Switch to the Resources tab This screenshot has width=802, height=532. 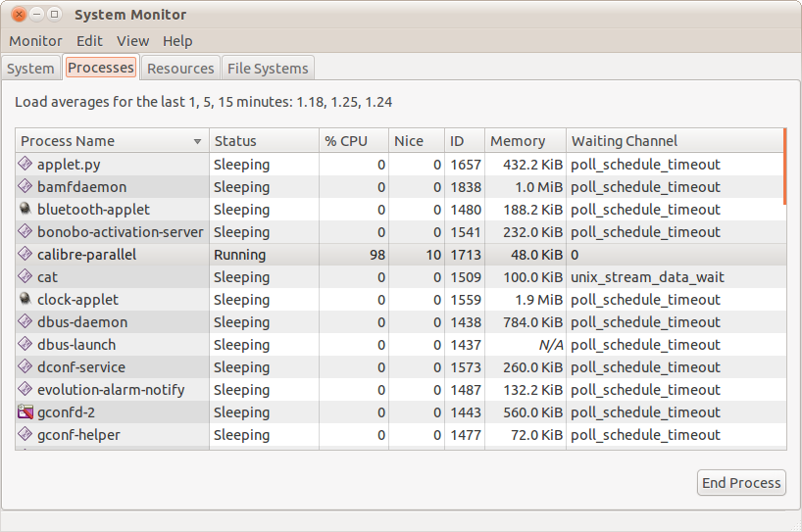click(x=180, y=69)
